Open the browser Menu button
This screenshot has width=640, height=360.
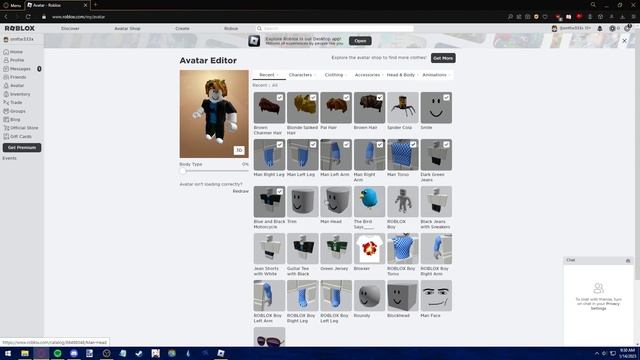coord(12,5)
